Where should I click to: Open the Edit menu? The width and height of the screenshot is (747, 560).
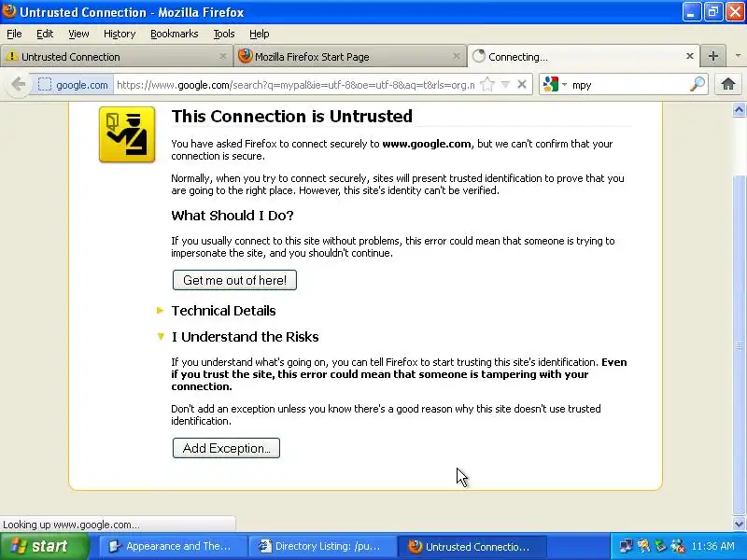(x=45, y=34)
